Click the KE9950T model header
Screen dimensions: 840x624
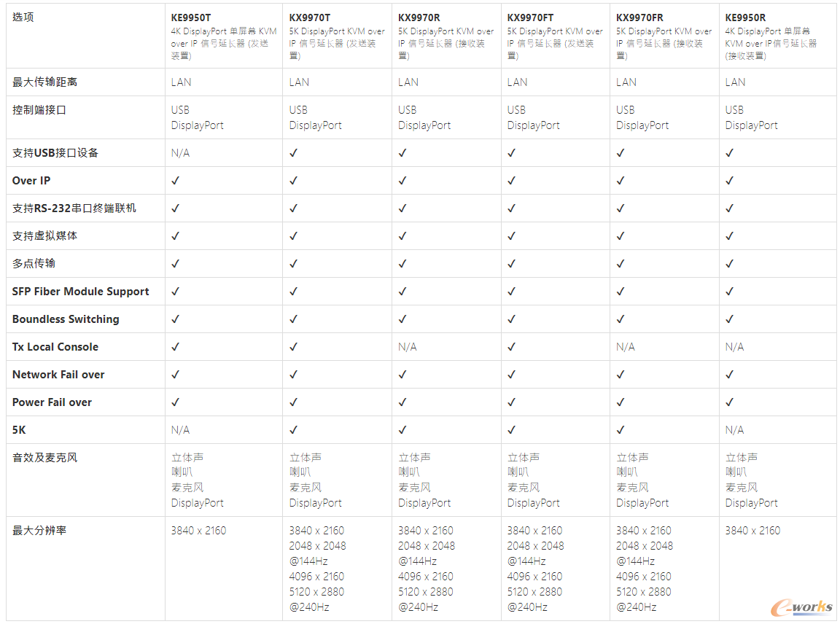point(191,17)
